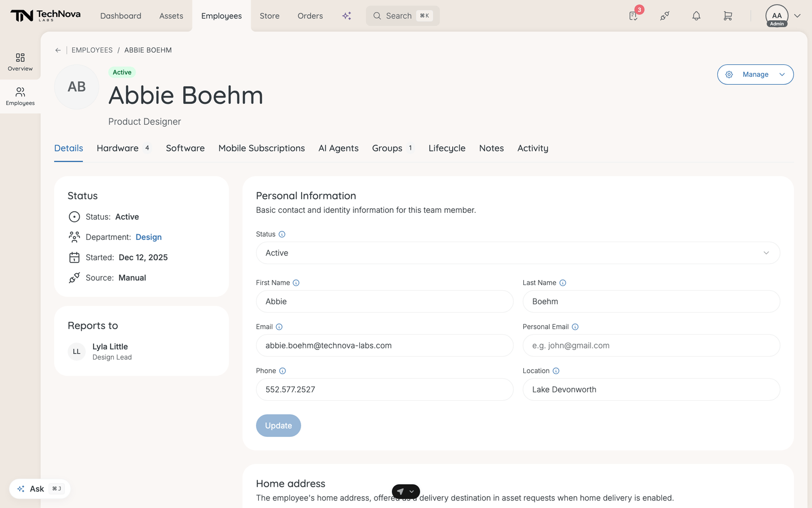Click the TechNova Labs logo
Image resolution: width=812 pixels, height=508 pixels.
pos(46,16)
